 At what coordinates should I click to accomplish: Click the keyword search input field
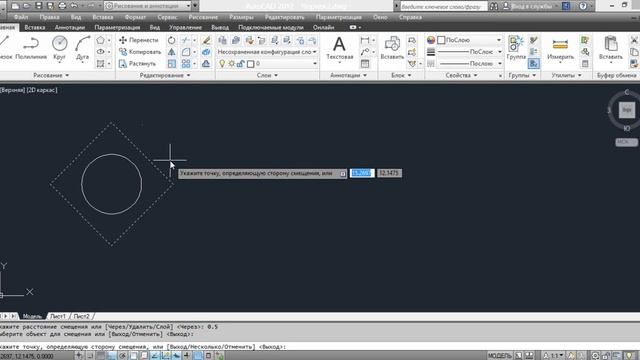443,7
